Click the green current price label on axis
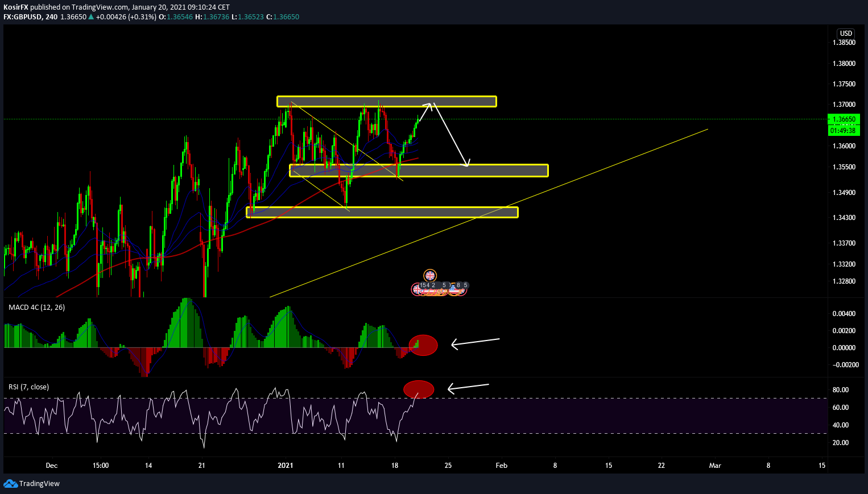This screenshot has height=494, width=868. (x=844, y=119)
